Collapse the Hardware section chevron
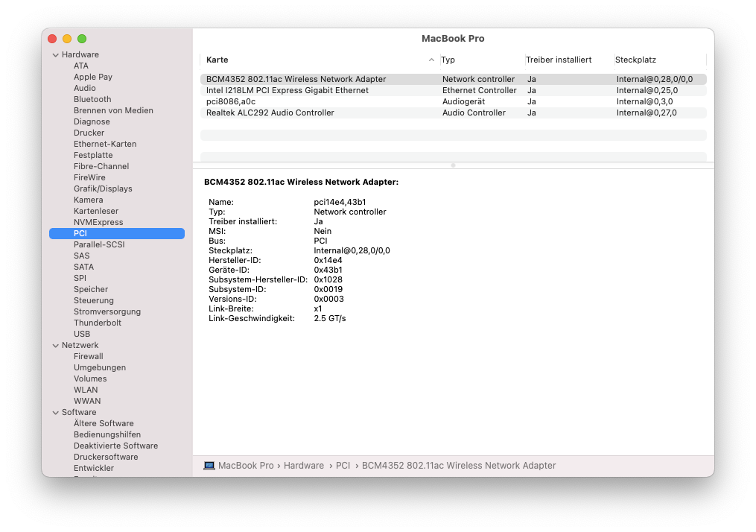The height and width of the screenshot is (532, 756). click(x=55, y=55)
